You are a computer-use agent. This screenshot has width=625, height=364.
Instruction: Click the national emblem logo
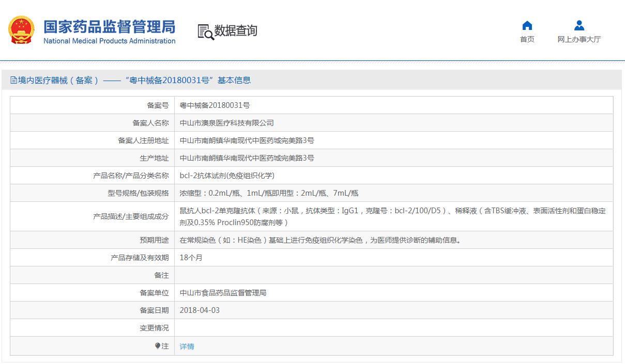22,30
